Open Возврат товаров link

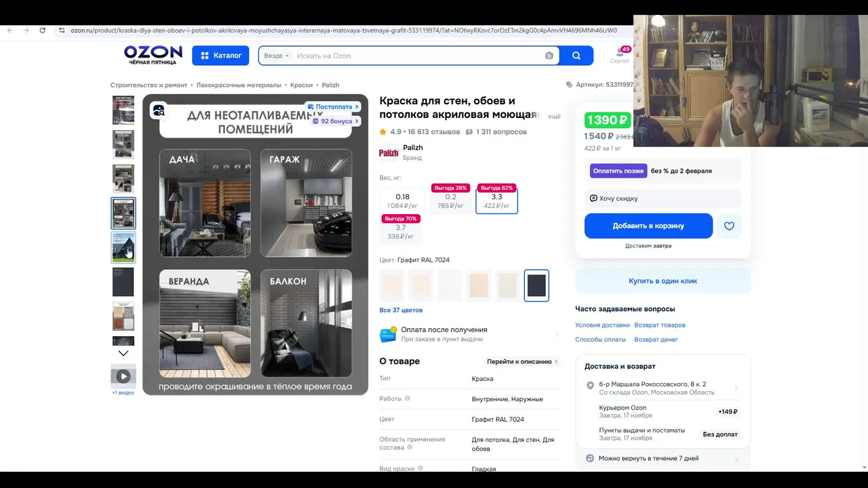tap(660, 325)
